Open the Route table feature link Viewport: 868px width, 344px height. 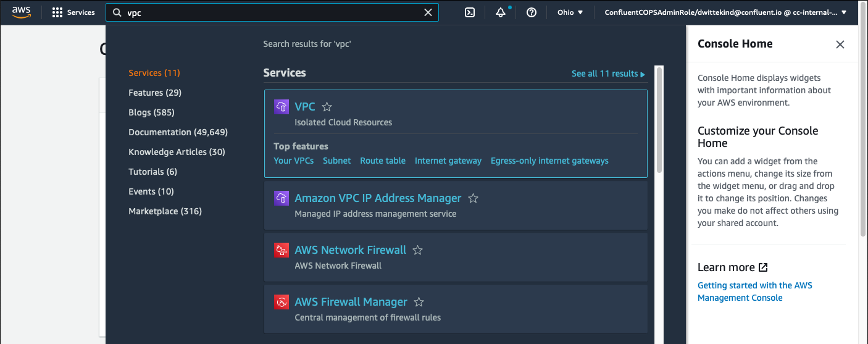[x=383, y=161]
